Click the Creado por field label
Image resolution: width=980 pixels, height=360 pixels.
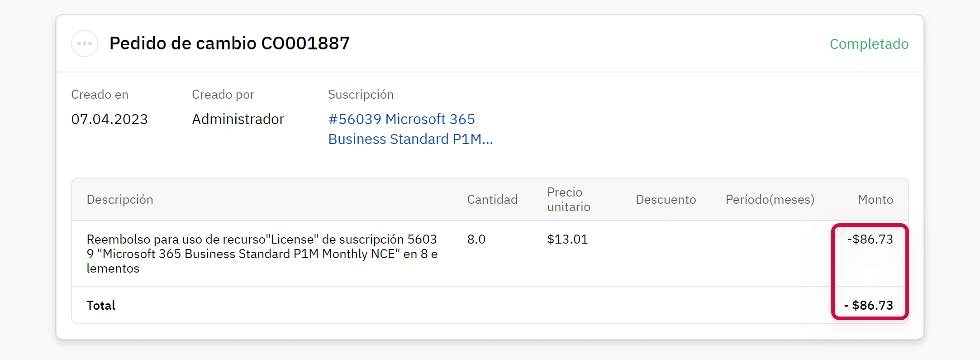[x=223, y=95]
